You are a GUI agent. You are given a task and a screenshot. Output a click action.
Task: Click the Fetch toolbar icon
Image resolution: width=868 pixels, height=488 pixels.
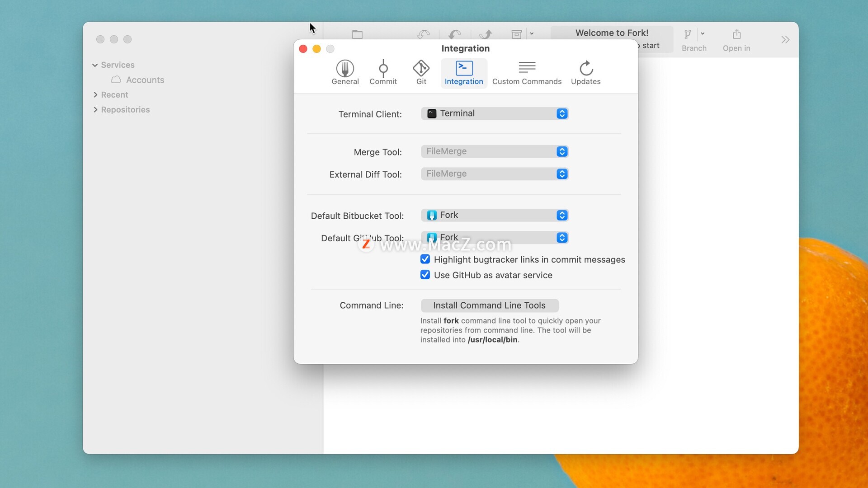(424, 34)
